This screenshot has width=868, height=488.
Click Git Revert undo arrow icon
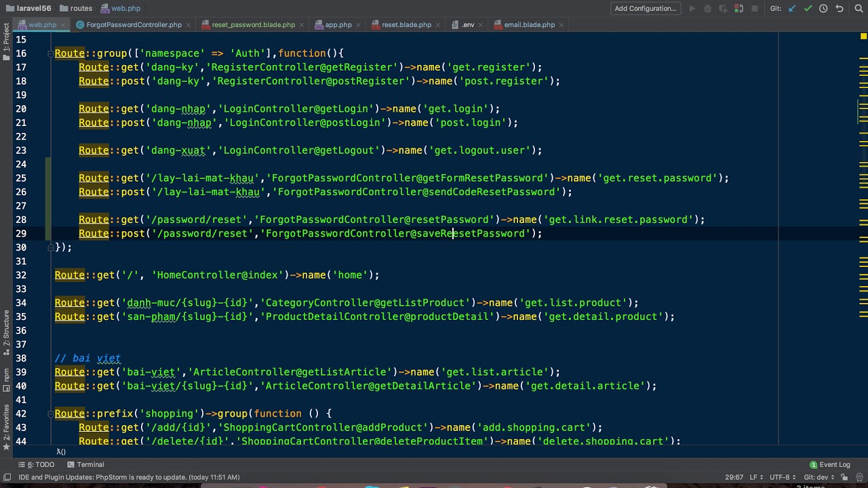pos(840,9)
